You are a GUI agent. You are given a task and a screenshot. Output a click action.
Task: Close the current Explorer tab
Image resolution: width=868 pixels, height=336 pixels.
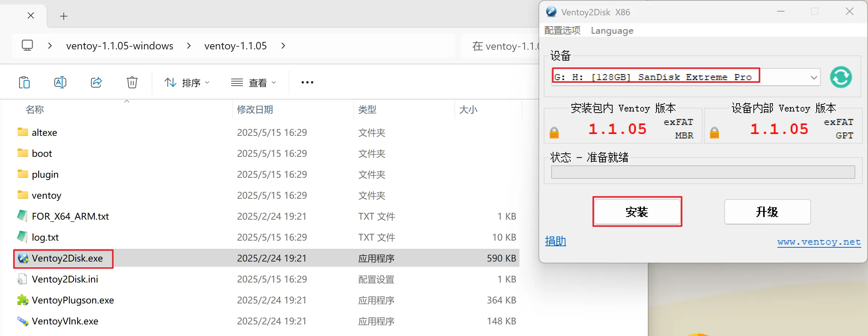[31, 16]
